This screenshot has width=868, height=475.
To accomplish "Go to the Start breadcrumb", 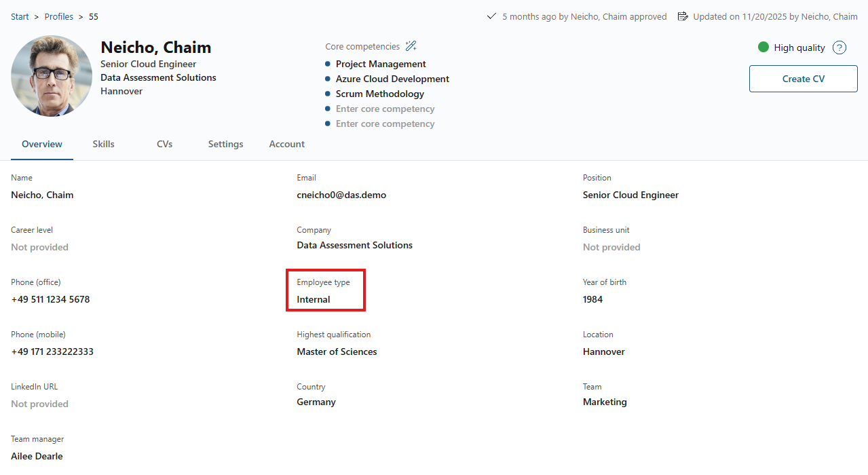I will point(20,16).
